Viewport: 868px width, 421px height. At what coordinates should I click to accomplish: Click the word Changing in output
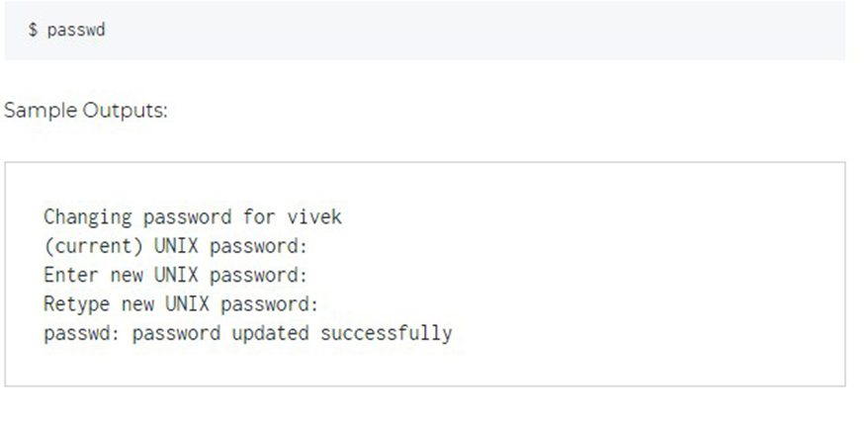pos(89,216)
